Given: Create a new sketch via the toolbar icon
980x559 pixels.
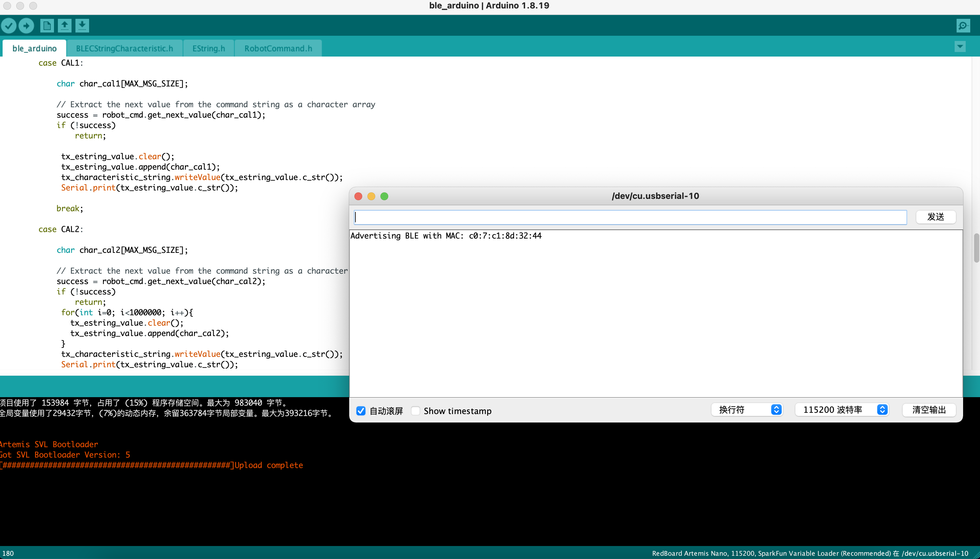Looking at the screenshot, I should coord(47,26).
